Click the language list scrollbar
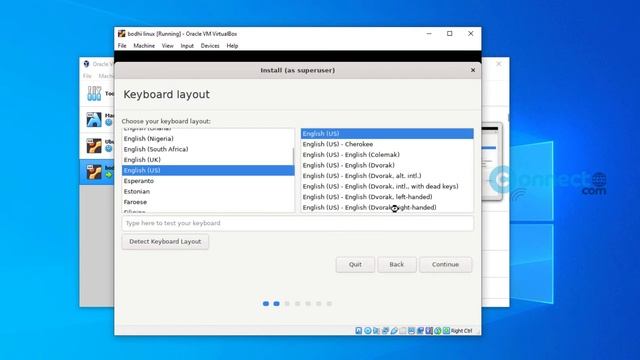 point(293,156)
